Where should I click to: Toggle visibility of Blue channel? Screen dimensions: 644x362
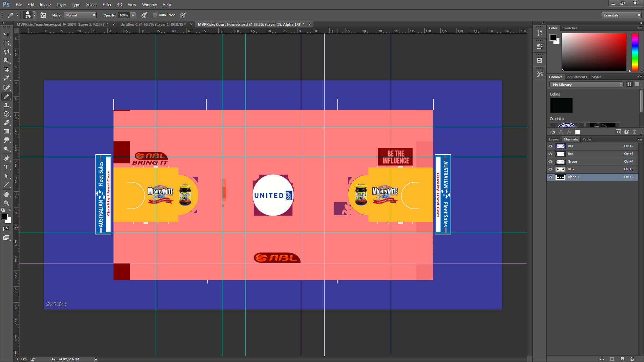550,169
